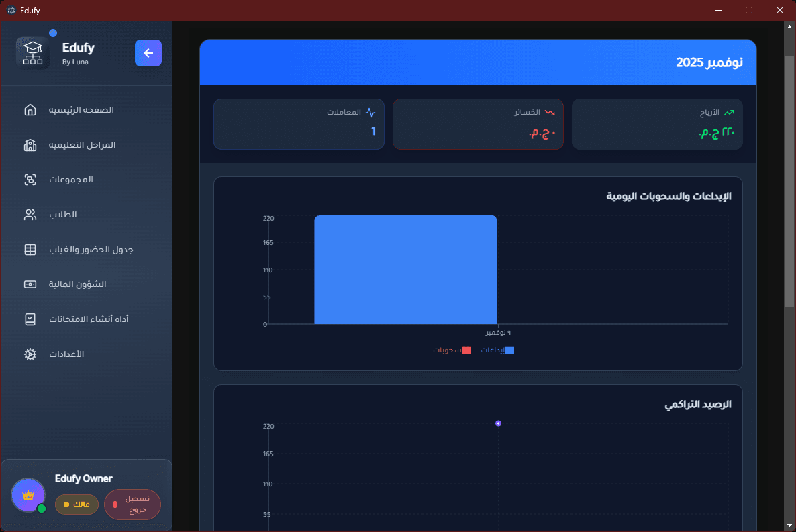This screenshot has width=796, height=532.
Task: Click the exam creation tool icon
Action: coord(30,319)
